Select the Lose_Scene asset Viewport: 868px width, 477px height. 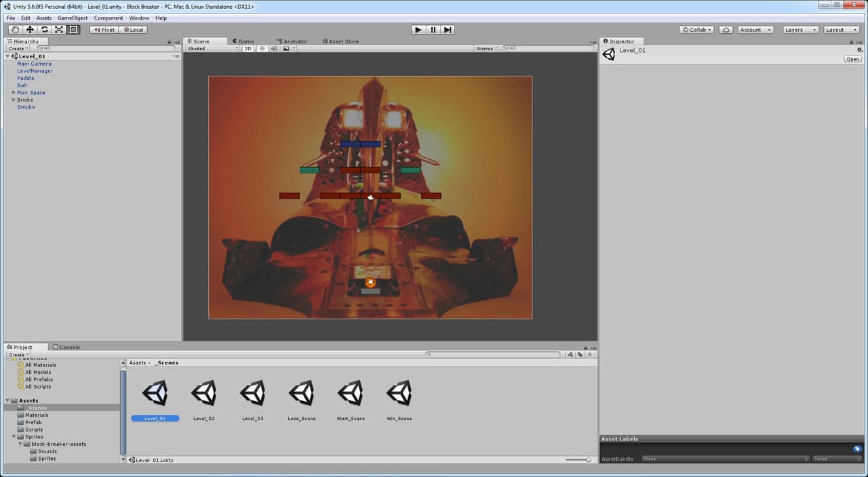pyautogui.click(x=301, y=400)
